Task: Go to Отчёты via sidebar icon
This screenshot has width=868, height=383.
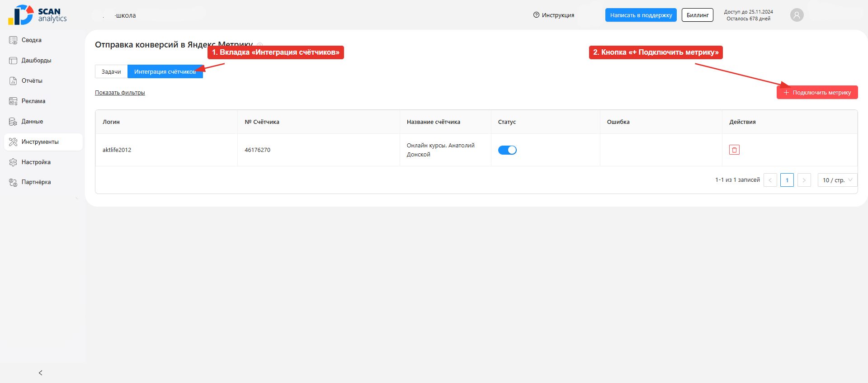Action: 13,81
